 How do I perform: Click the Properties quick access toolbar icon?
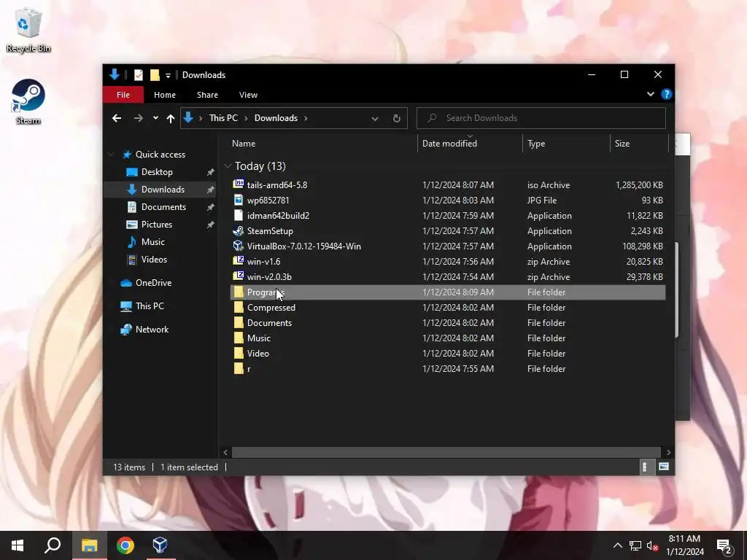tap(139, 75)
